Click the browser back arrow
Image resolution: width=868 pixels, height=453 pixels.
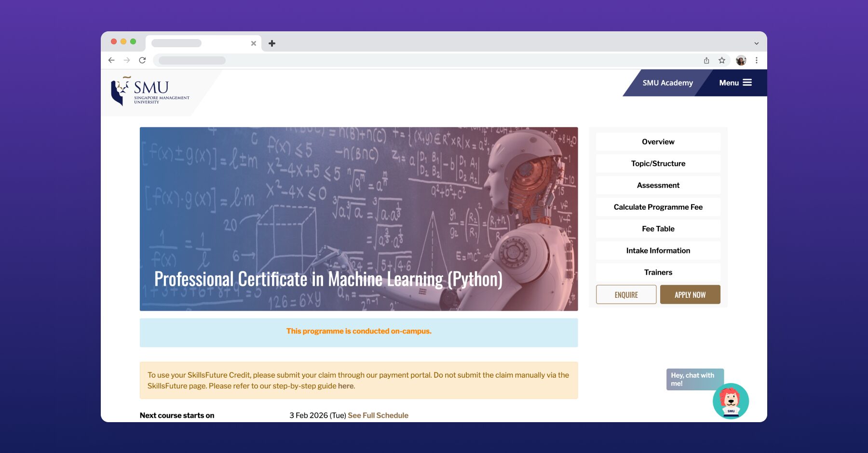tap(111, 60)
